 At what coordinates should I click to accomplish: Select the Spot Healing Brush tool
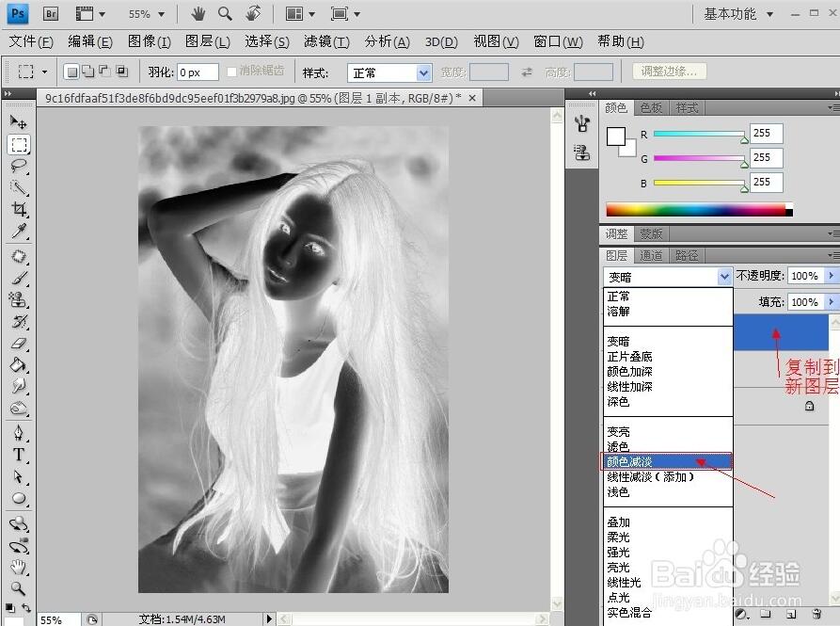pyautogui.click(x=19, y=257)
